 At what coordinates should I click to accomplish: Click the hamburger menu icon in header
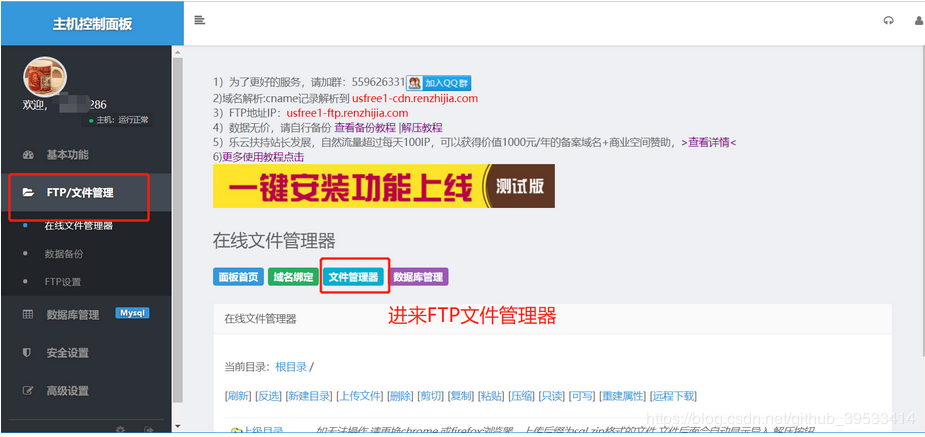tap(200, 20)
